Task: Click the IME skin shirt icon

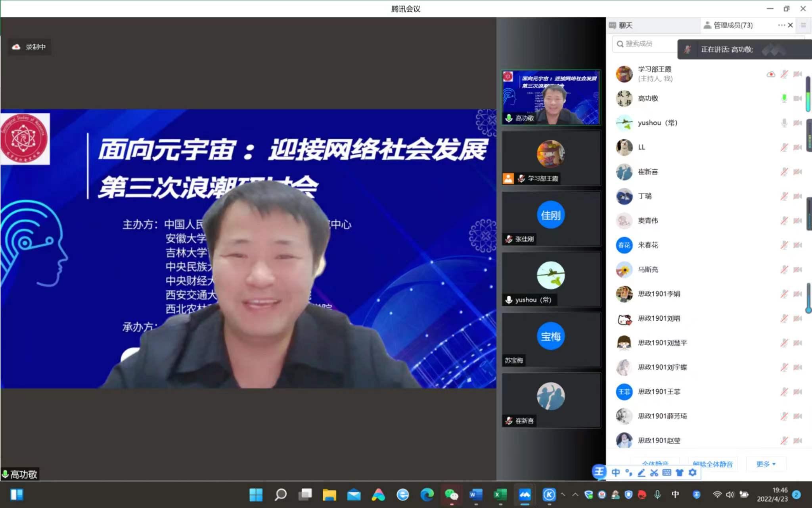Action: point(680,472)
